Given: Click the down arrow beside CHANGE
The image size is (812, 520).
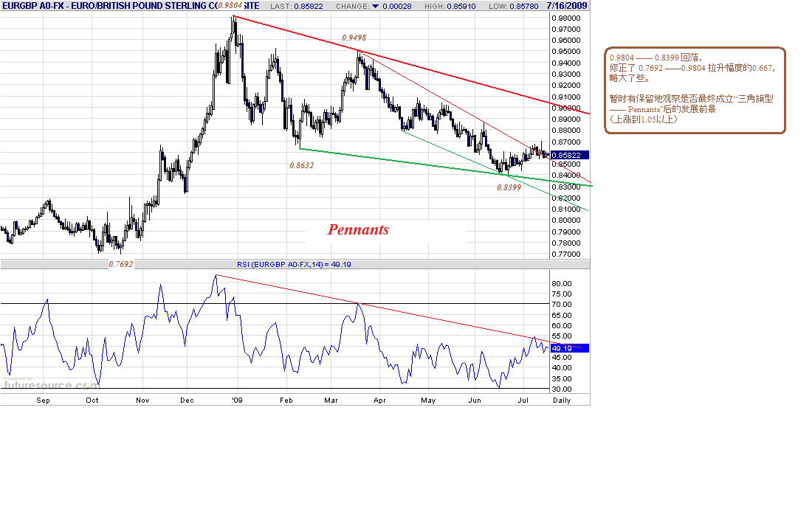Looking at the screenshot, I should (x=376, y=6).
